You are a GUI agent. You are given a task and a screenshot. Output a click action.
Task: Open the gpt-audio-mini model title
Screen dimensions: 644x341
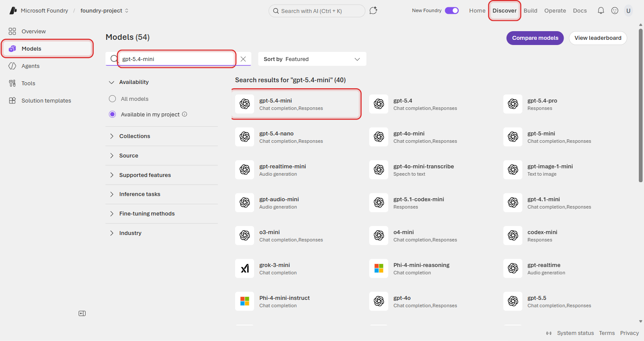tap(279, 199)
